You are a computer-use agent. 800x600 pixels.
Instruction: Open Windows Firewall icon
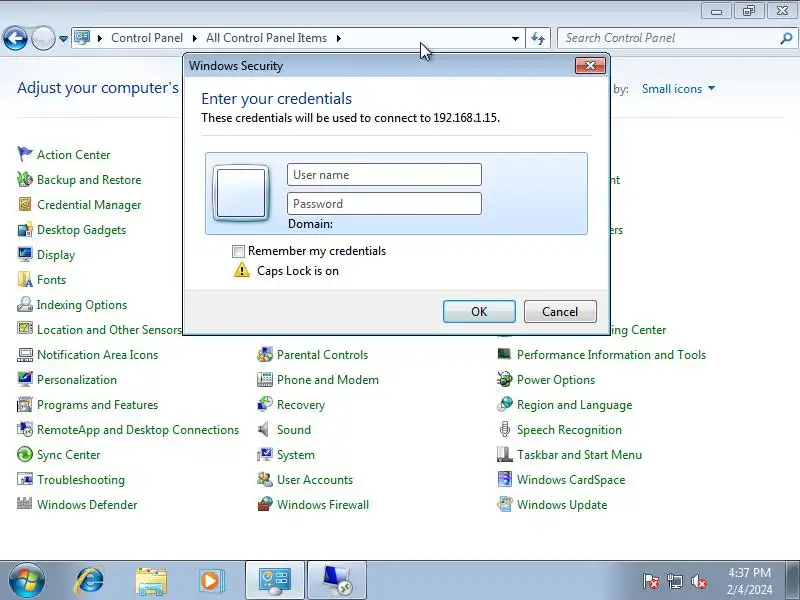(265, 504)
